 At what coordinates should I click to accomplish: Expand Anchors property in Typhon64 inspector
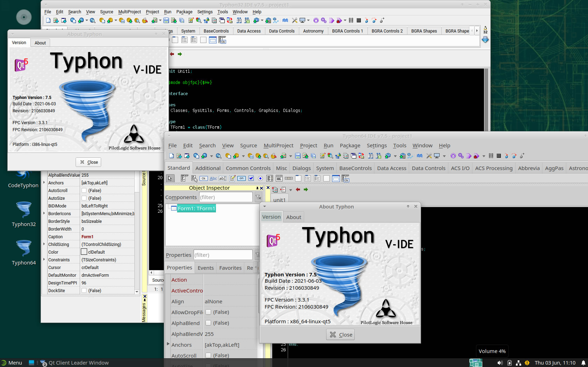click(x=168, y=344)
